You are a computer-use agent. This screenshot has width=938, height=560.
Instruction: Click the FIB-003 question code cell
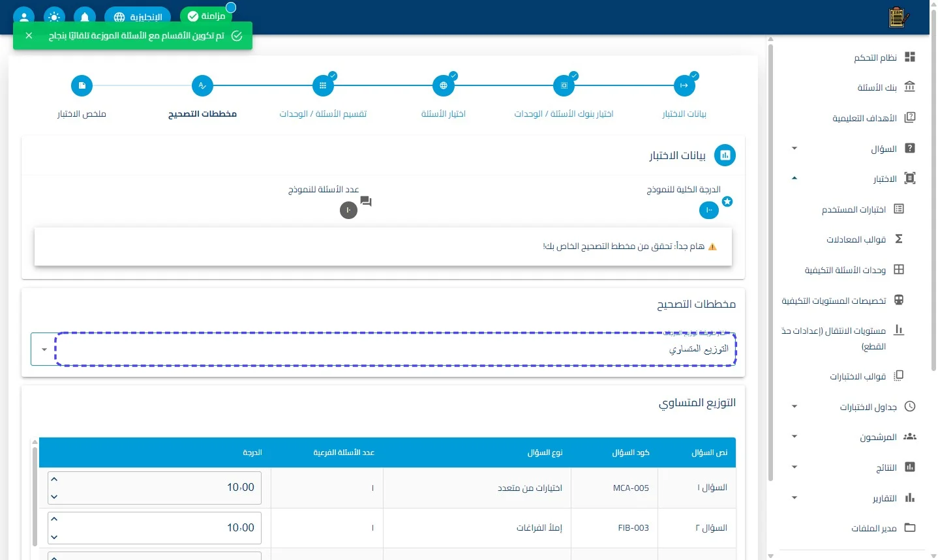tap(614, 528)
